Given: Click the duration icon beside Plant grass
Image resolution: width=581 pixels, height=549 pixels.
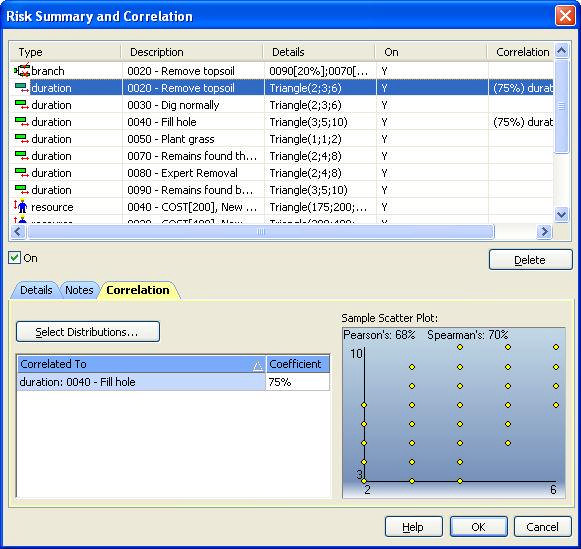Looking at the screenshot, I should [22, 139].
